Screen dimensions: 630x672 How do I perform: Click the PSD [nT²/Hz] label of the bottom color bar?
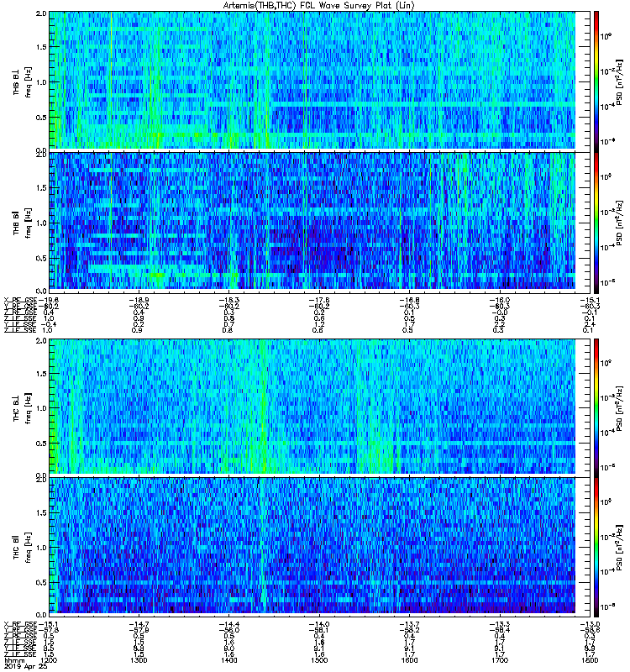619,547
